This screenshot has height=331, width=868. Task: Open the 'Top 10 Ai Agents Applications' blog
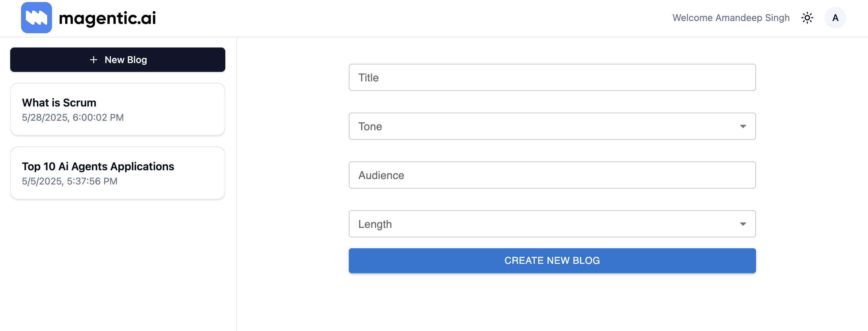click(x=117, y=173)
